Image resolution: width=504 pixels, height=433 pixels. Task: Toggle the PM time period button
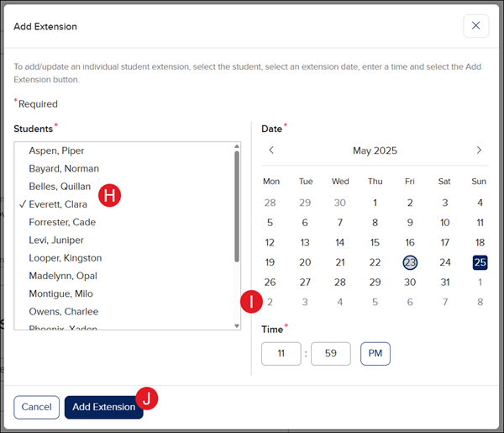[x=375, y=354]
